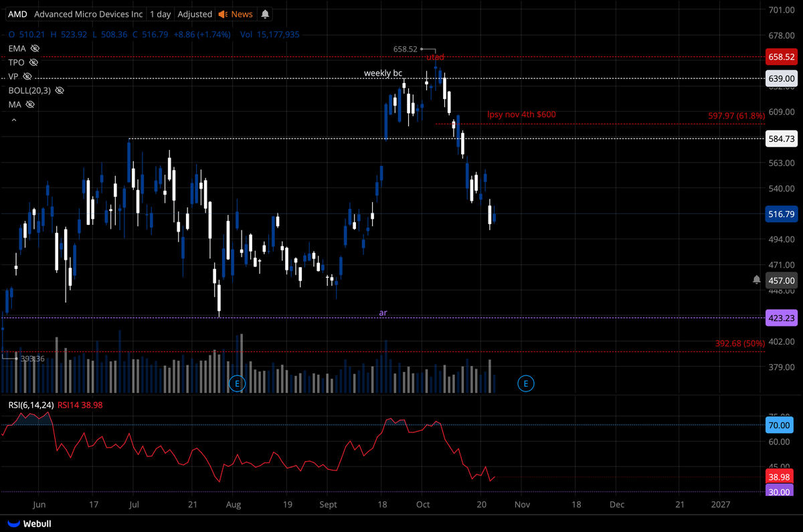Select the RSI 70.00 overbought tag
803x532 pixels.
[x=781, y=425]
